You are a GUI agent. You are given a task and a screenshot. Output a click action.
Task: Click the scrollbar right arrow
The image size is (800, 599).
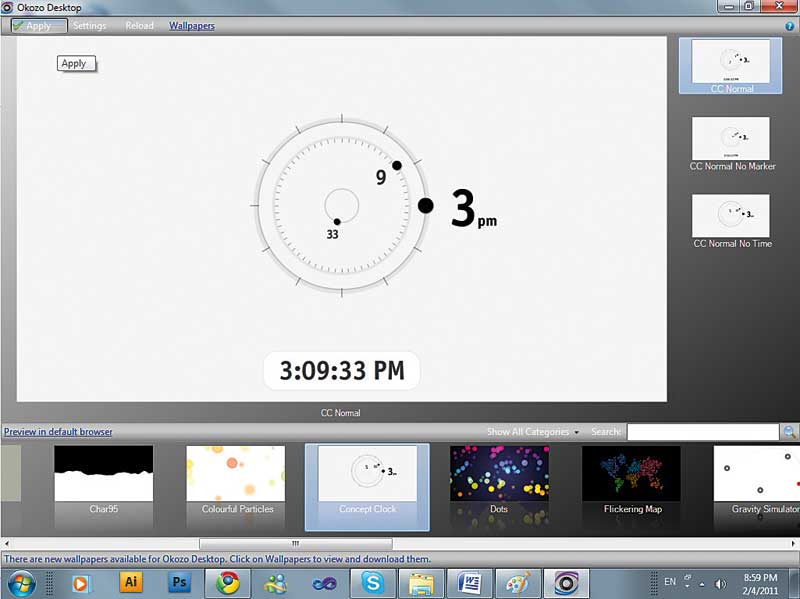click(793, 543)
